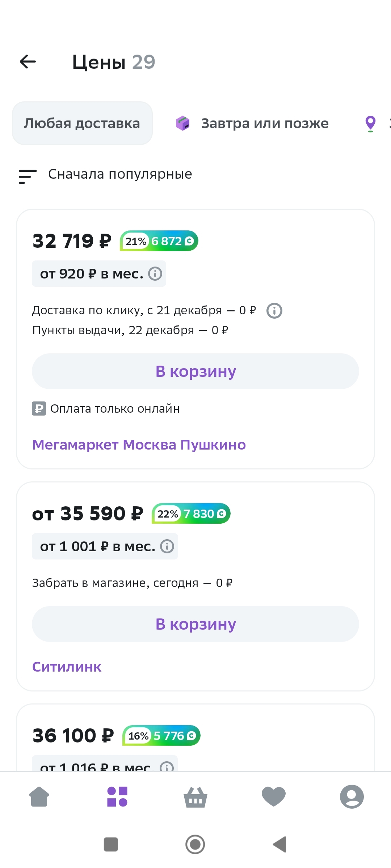Select "Завтра или позже" delivery filter
Screen dimensions: 391x868
(x=253, y=123)
